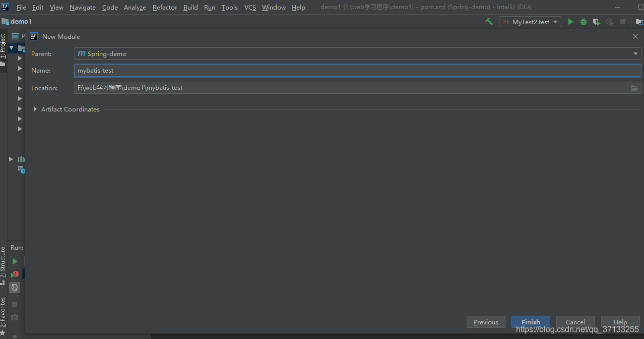Click the Help button in dialog
The height and width of the screenshot is (339, 644).
tap(620, 322)
